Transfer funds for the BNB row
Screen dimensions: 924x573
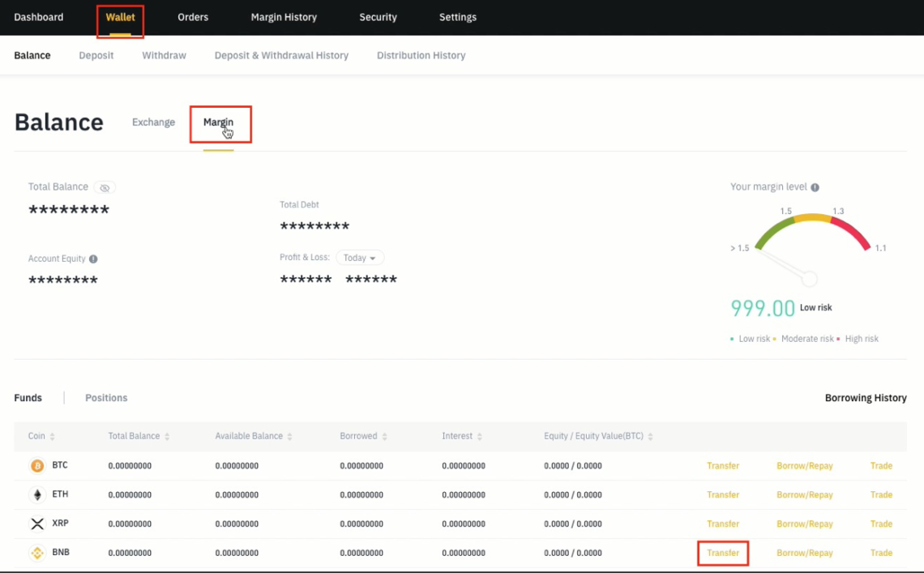tap(723, 553)
